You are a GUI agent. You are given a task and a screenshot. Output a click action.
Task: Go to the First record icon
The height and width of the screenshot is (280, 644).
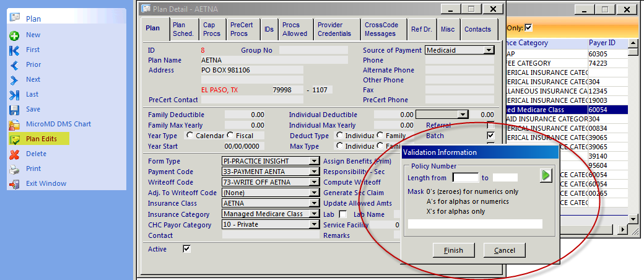pyautogui.click(x=14, y=50)
